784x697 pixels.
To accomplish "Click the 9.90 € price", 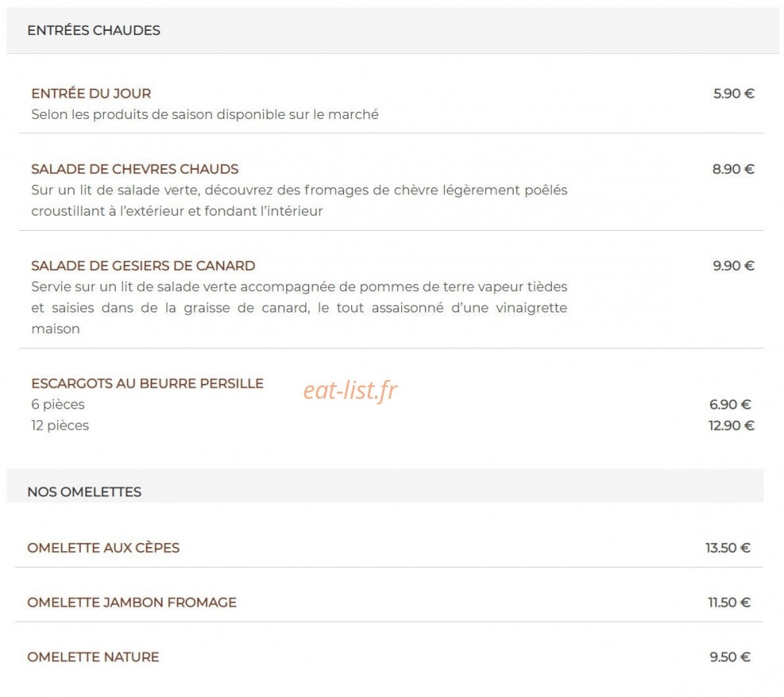I will (733, 266).
